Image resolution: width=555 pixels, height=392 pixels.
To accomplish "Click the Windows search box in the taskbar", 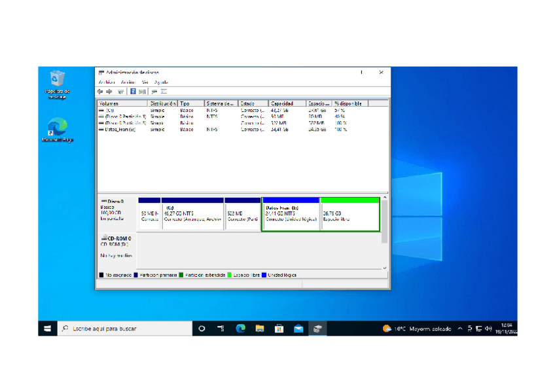I will tap(124, 329).
